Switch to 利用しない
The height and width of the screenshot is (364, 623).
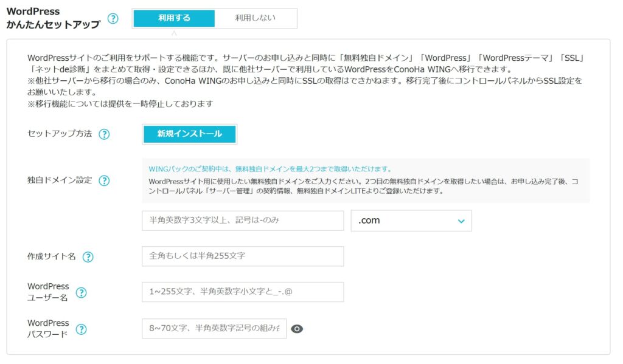(256, 18)
